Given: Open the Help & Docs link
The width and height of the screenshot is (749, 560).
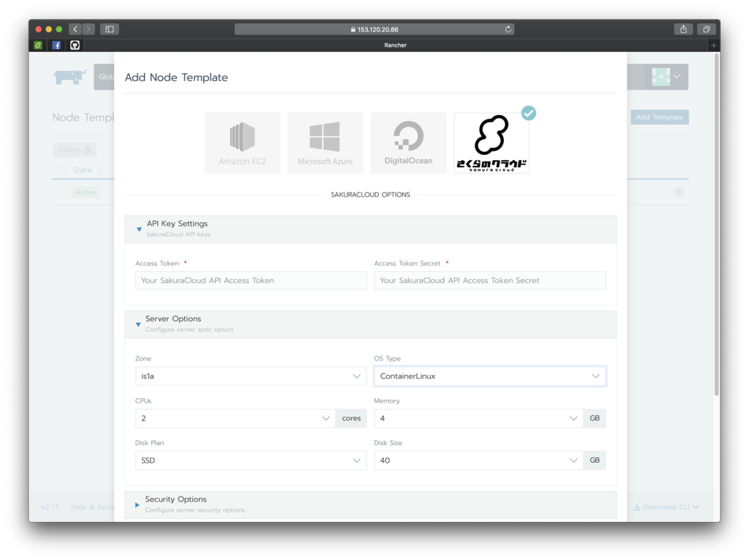Looking at the screenshot, I should (92, 507).
